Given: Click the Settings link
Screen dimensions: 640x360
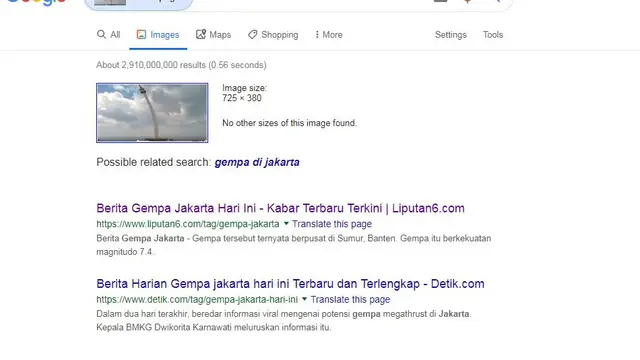Looking at the screenshot, I should click(451, 35).
